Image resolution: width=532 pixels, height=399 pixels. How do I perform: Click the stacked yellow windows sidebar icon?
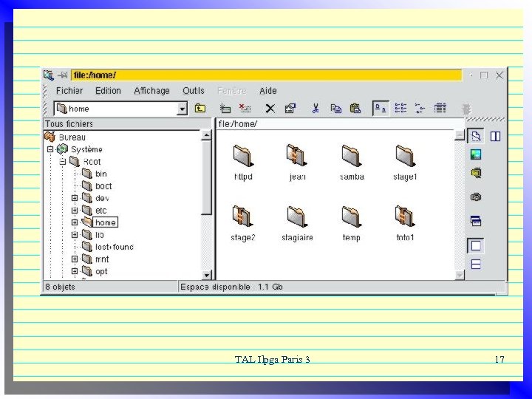pos(476,173)
